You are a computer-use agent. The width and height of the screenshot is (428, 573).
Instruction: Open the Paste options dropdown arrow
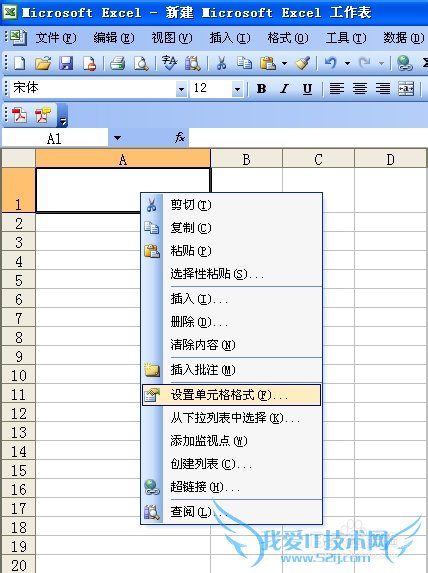click(284, 63)
